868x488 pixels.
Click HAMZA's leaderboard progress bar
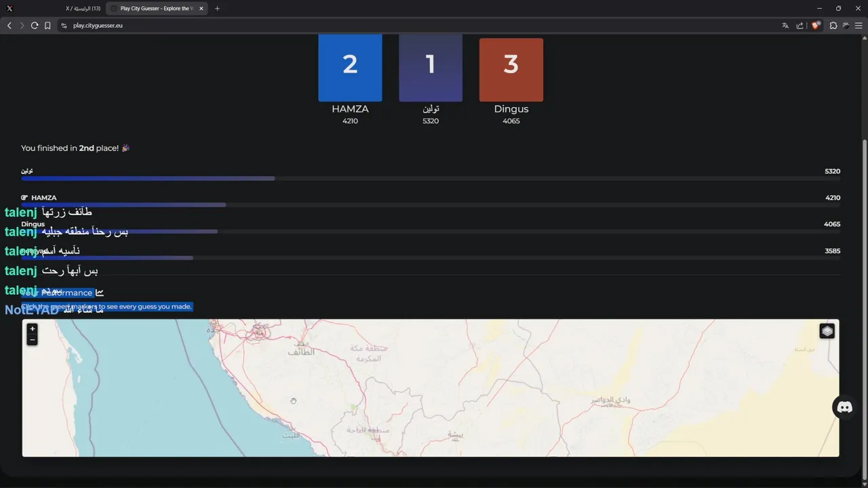click(x=431, y=205)
